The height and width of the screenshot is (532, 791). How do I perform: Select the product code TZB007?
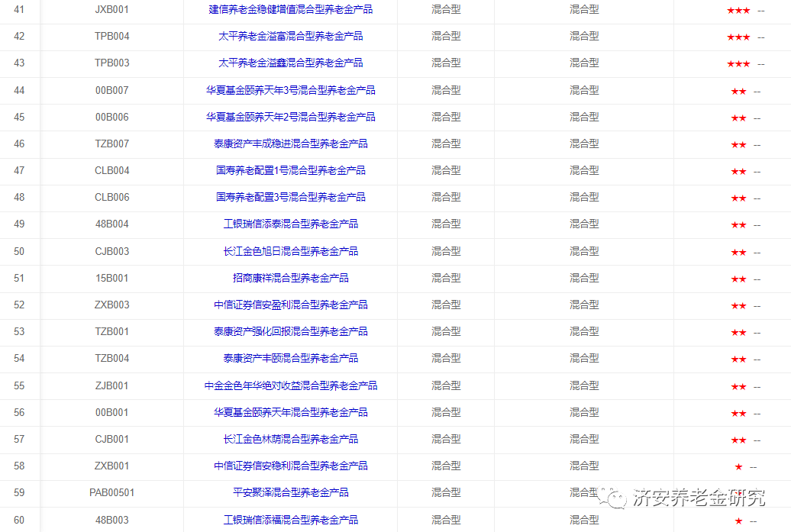(x=112, y=143)
